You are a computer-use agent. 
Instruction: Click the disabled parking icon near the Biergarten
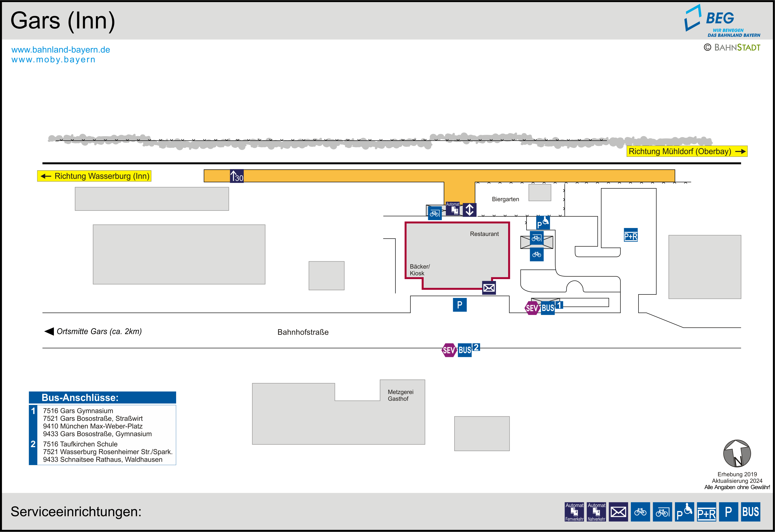pos(543,223)
